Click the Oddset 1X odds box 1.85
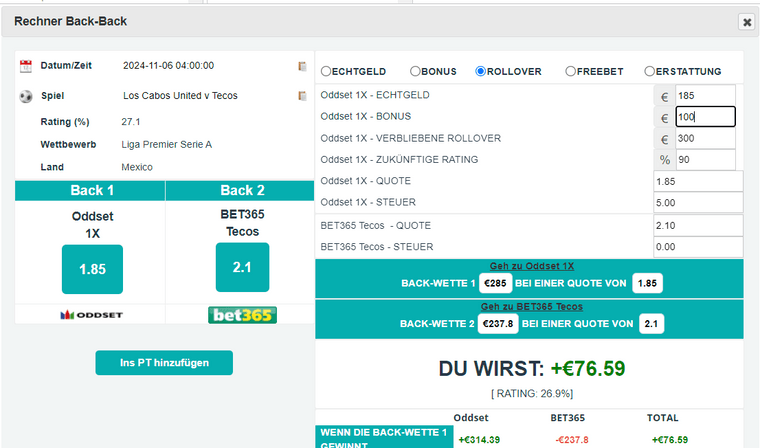Viewport: 760px width, 448px height. click(92, 269)
